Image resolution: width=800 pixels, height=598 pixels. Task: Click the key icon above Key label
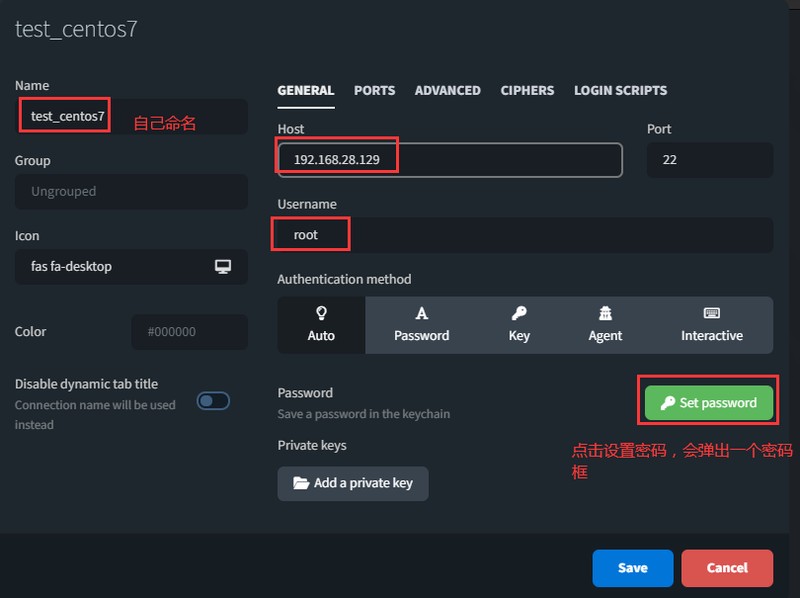pos(519,313)
